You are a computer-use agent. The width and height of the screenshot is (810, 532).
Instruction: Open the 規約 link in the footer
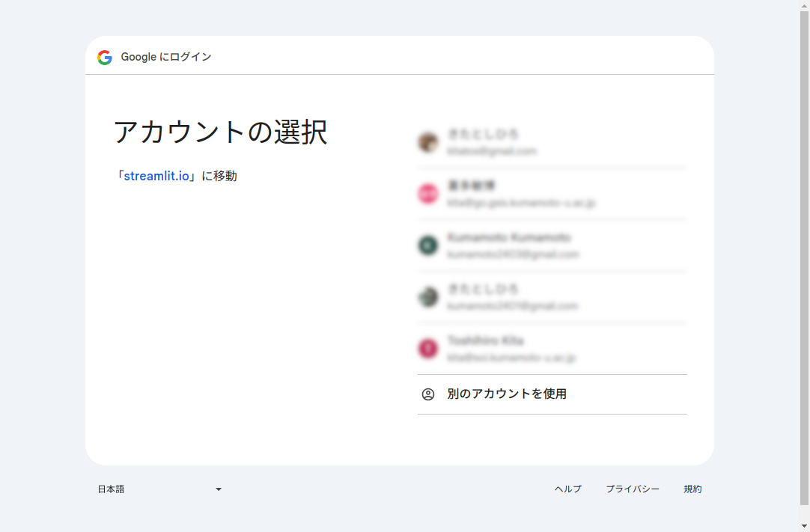[x=692, y=489]
